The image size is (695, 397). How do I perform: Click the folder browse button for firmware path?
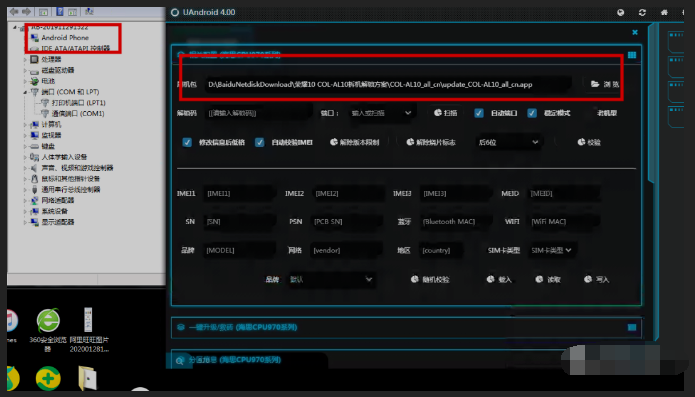click(605, 84)
